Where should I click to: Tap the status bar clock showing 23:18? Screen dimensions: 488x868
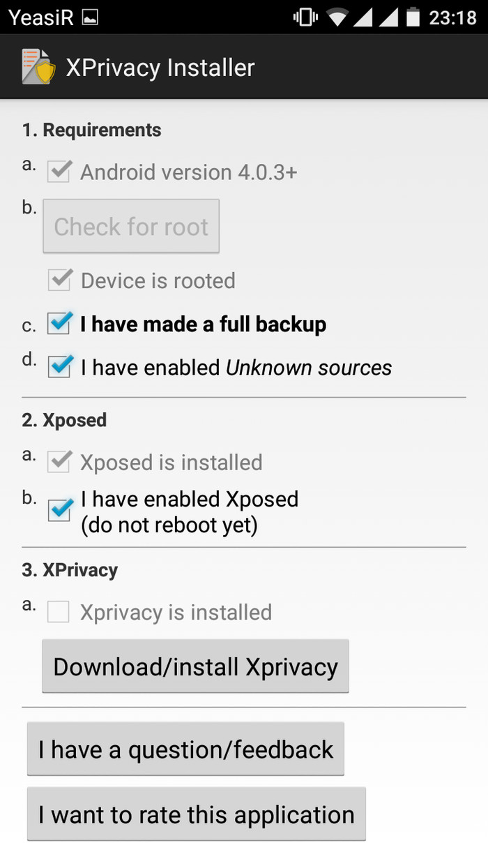click(x=452, y=17)
